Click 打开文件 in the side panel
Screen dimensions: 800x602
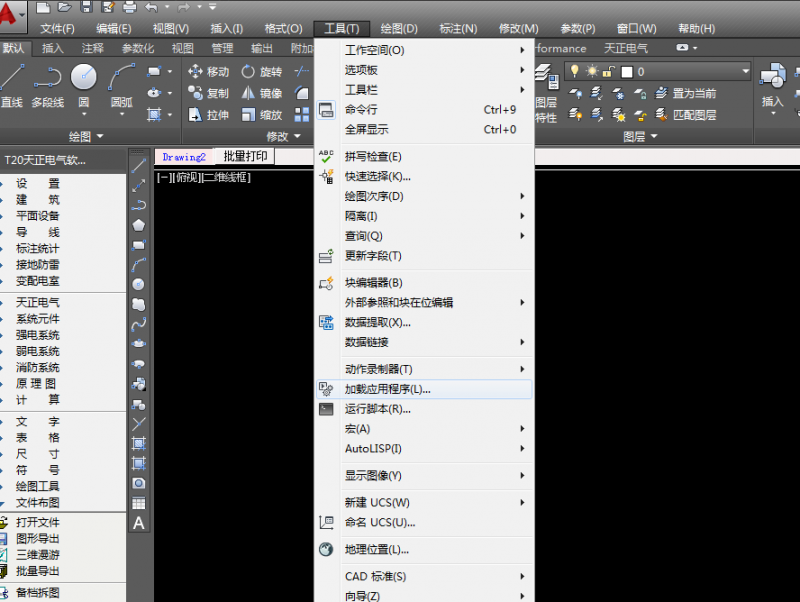38,522
